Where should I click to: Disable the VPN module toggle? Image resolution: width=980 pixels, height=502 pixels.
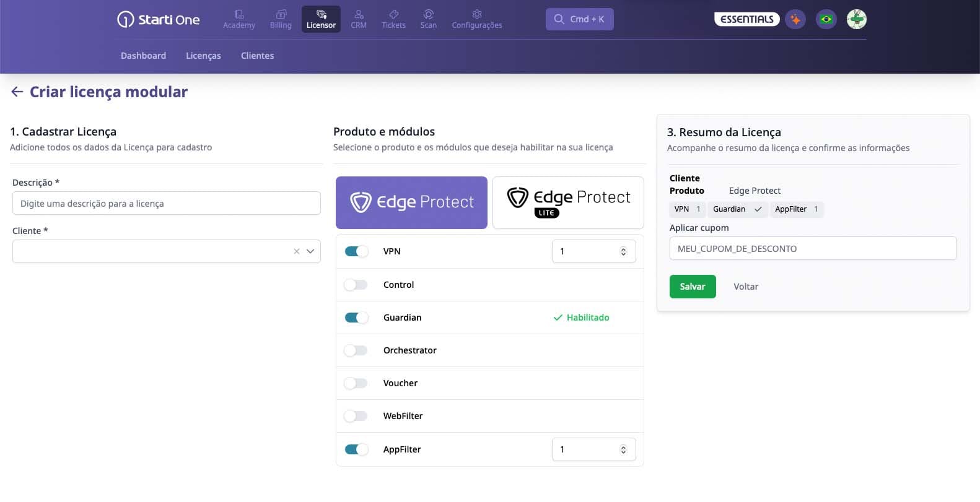[x=356, y=251]
